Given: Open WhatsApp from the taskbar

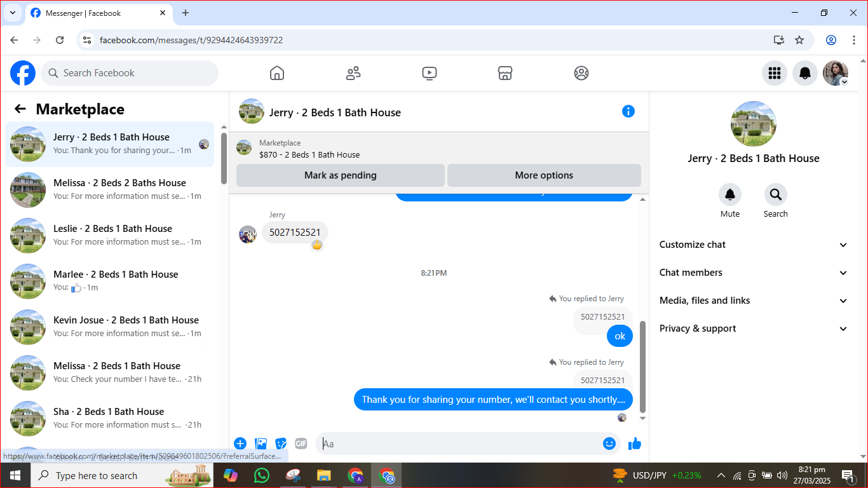Looking at the screenshot, I should click(261, 475).
